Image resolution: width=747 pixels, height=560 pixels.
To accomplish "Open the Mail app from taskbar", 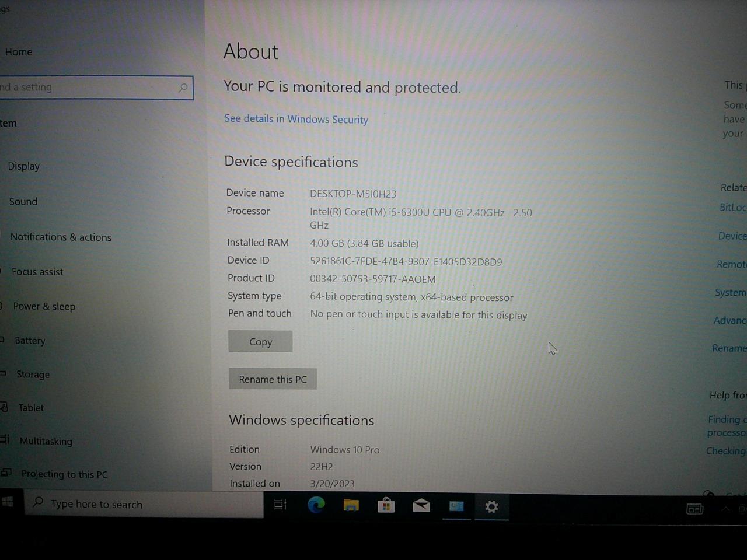I will click(x=421, y=506).
